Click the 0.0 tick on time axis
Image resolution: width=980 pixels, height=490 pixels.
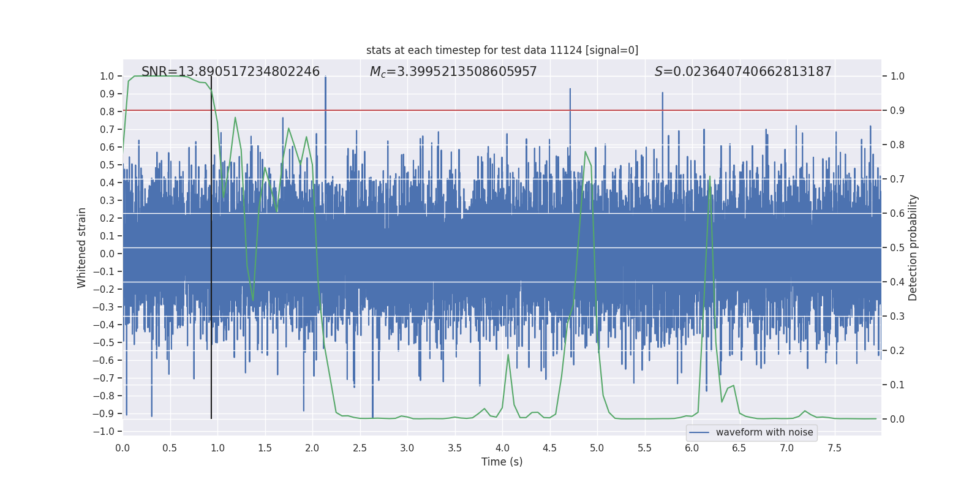coord(123,448)
